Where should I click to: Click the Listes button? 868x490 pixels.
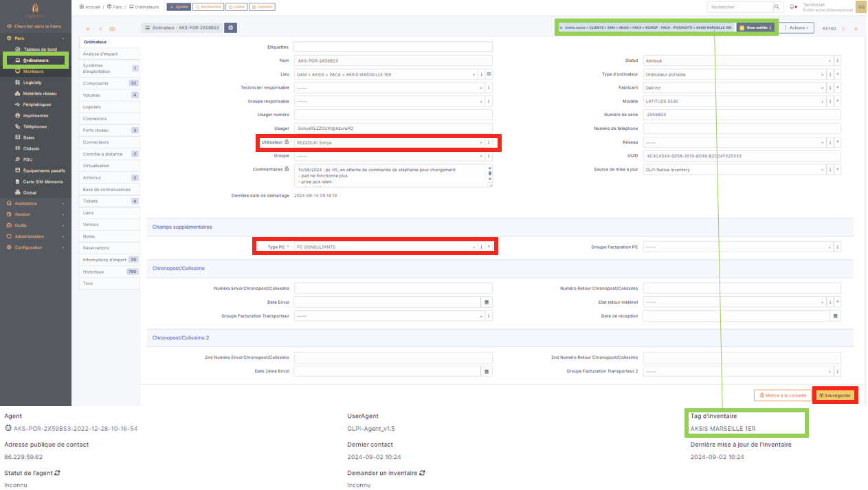coord(236,7)
